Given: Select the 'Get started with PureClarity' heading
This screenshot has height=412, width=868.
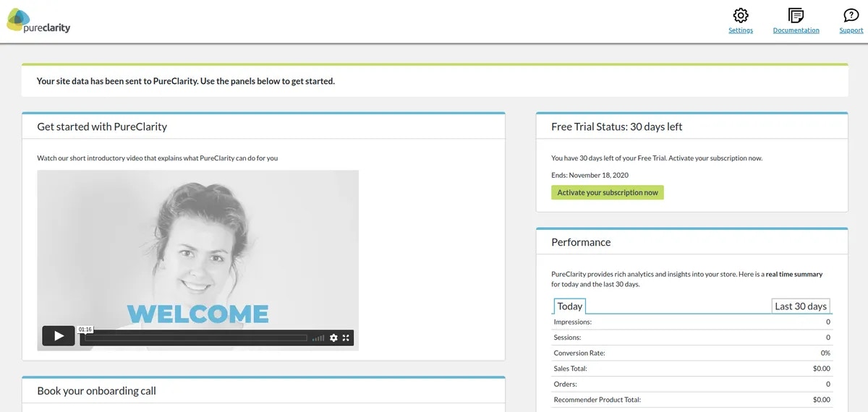Looking at the screenshot, I should click(102, 126).
